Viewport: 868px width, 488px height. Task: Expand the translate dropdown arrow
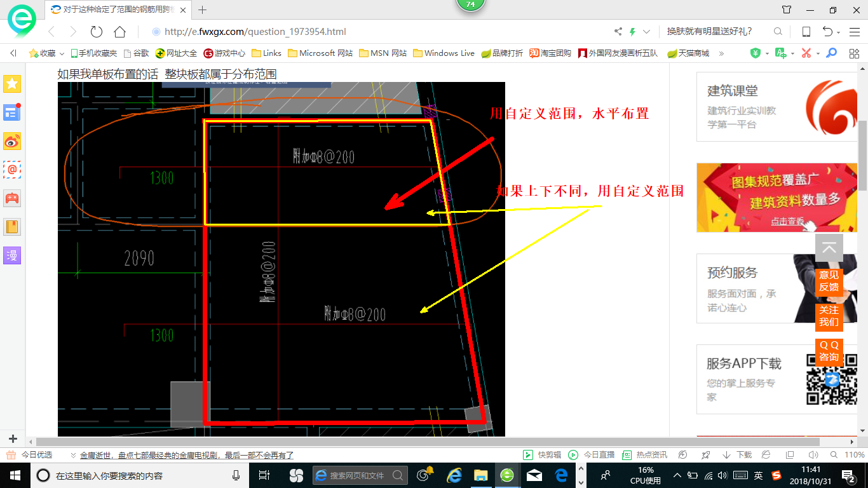[792, 53]
